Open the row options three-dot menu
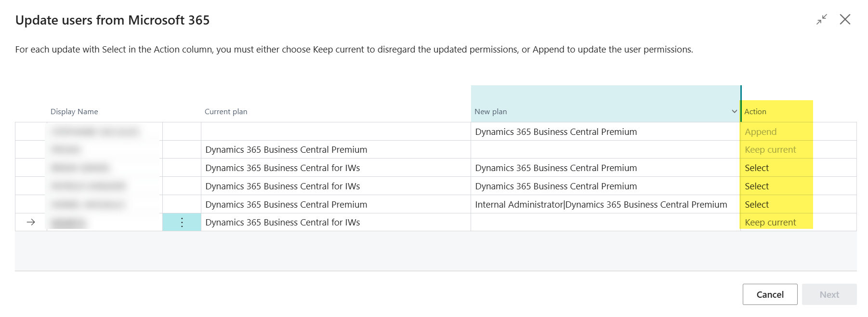This screenshot has width=868, height=317. coord(182,223)
